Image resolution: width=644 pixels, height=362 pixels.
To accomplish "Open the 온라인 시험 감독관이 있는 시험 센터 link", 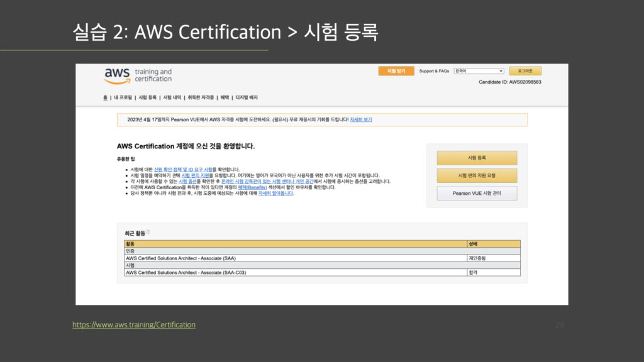I will tap(267, 182).
